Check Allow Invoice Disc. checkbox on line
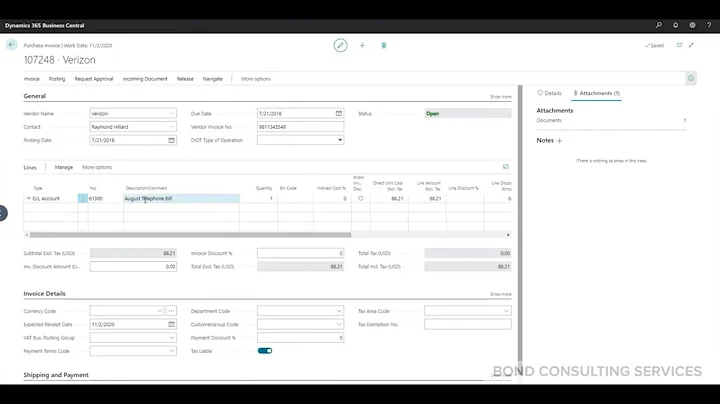This screenshot has height=404, width=720. [x=360, y=198]
